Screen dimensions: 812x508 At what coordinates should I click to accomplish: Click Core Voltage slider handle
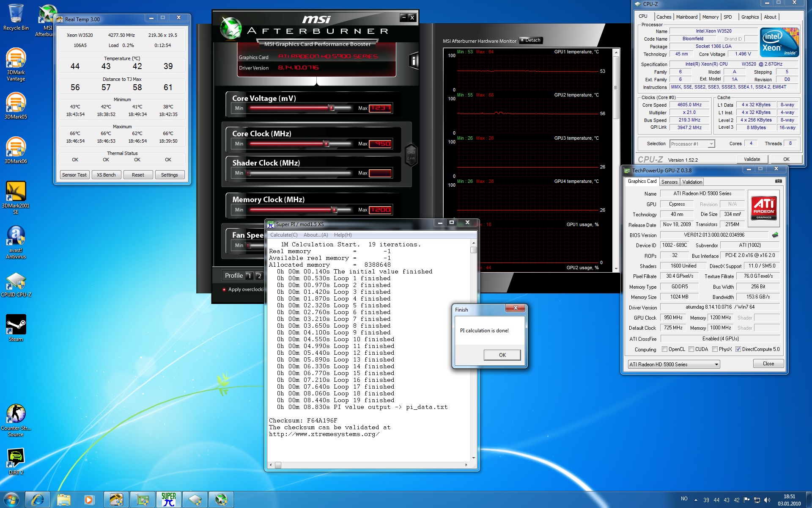(332, 108)
